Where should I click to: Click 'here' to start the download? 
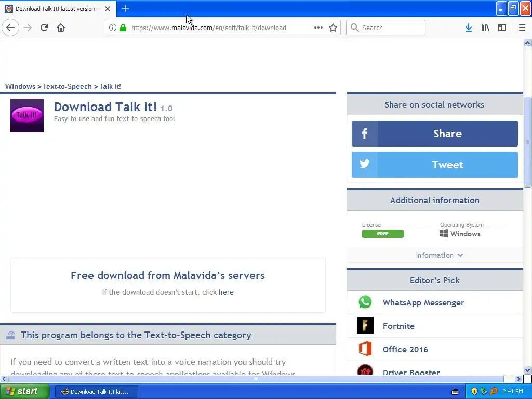tap(226, 292)
